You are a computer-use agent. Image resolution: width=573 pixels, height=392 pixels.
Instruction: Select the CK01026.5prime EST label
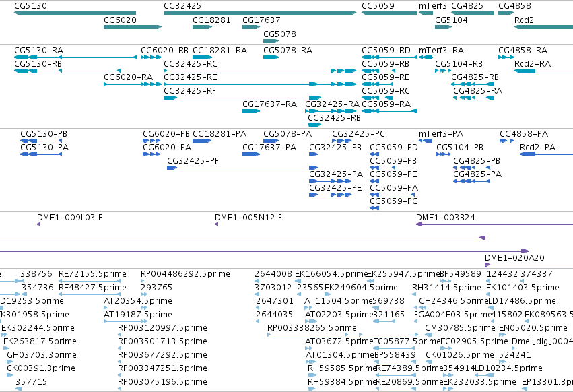pos(460,355)
